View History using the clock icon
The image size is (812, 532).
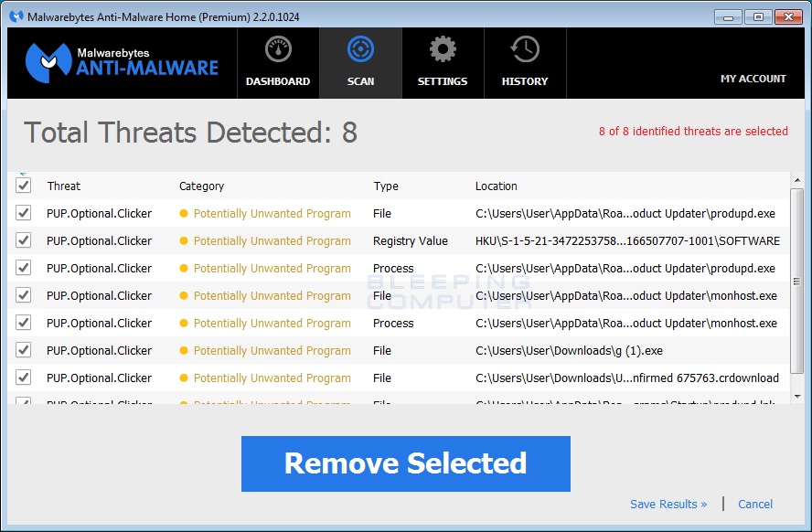[x=524, y=48]
